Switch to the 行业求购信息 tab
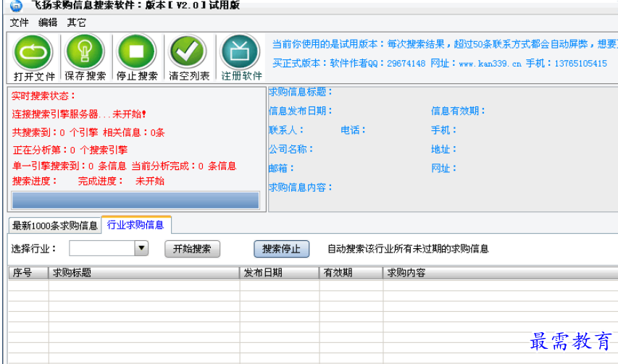 click(135, 225)
